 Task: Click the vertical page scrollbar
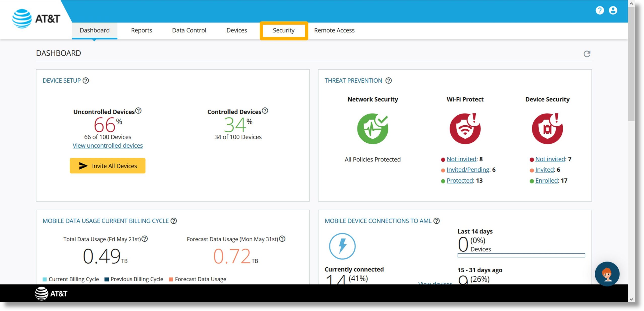pyautogui.click(x=631, y=64)
